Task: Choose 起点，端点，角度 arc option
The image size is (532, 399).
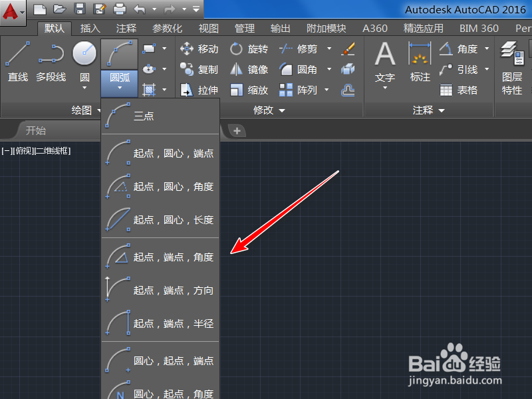Action: [x=160, y=257]
